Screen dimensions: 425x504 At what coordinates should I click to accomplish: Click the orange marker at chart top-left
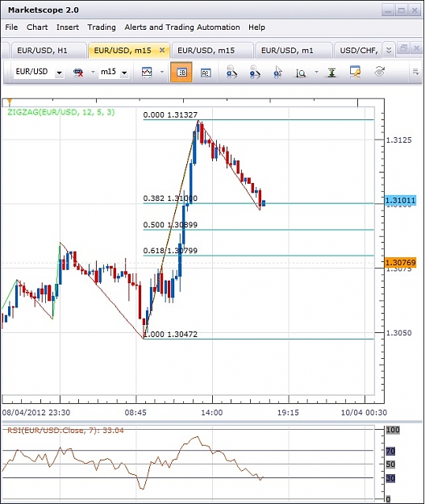pyautogui.click(x=10, y=102)
